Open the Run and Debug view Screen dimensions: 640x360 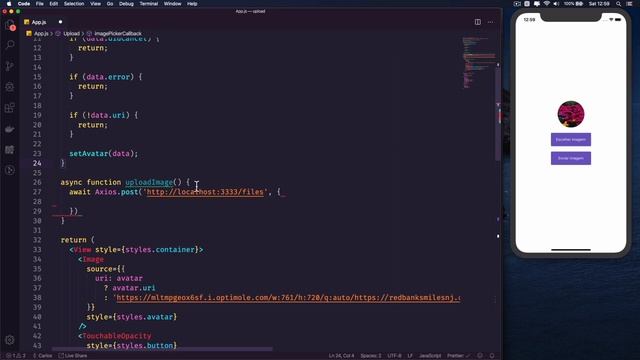coord(10,87)
